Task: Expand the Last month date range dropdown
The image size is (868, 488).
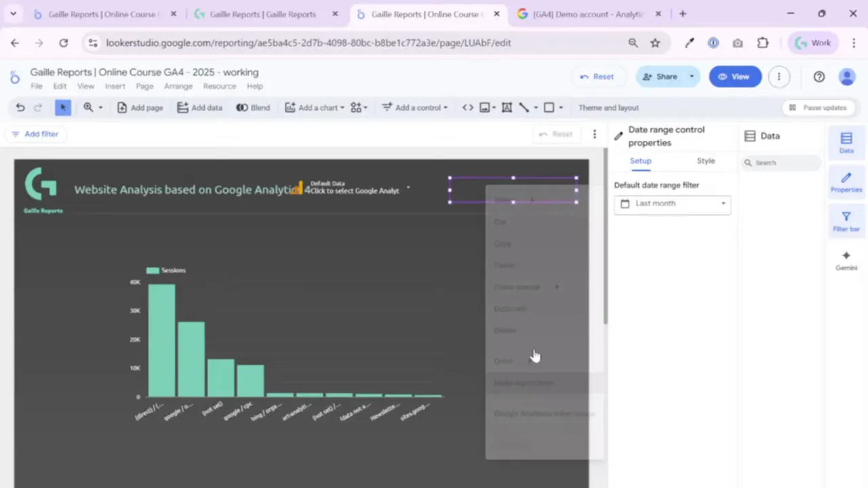Action: coord(672,203)
